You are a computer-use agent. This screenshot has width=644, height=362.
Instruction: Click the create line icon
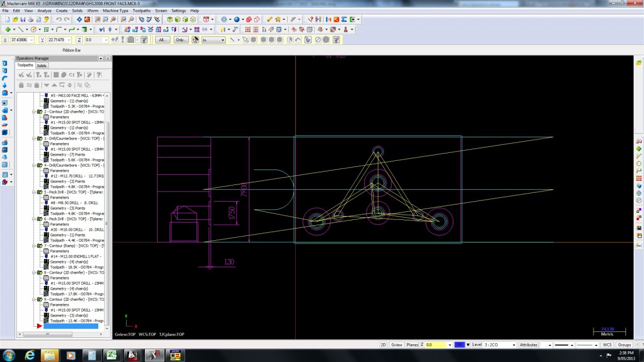tap(20, 29)
